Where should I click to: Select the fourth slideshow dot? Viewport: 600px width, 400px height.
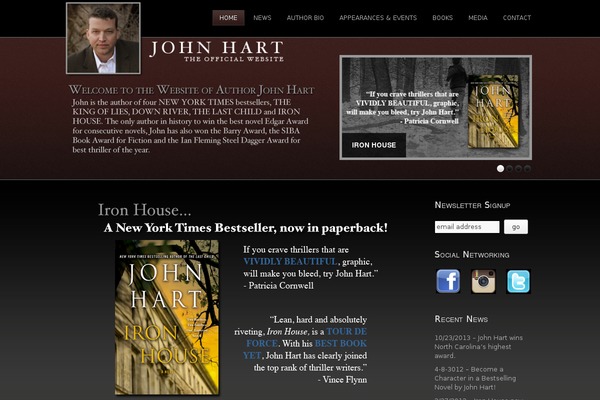pyautogui.click(x=528, y=168)
